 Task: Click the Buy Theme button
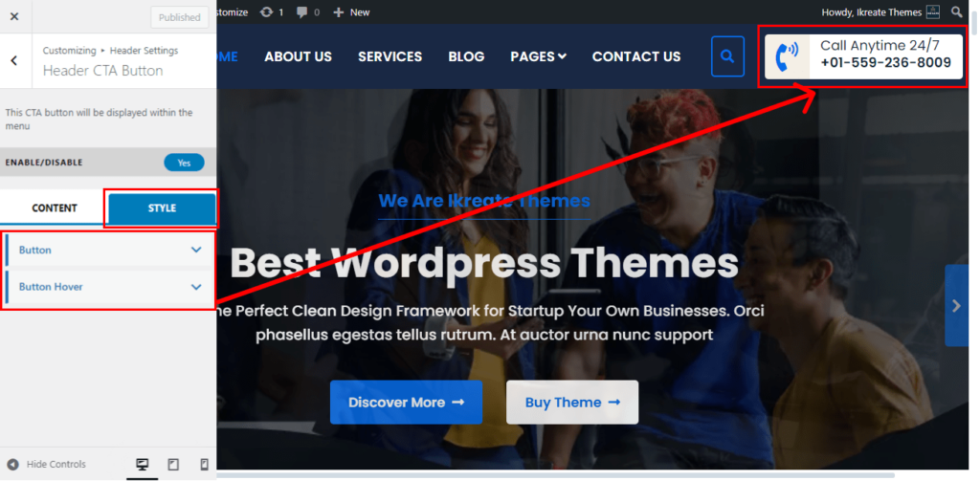coord(572,403)
